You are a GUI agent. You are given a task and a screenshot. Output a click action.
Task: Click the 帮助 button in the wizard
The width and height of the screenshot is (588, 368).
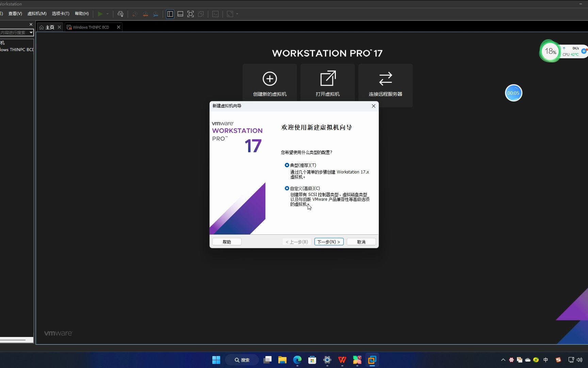(227, 242)
